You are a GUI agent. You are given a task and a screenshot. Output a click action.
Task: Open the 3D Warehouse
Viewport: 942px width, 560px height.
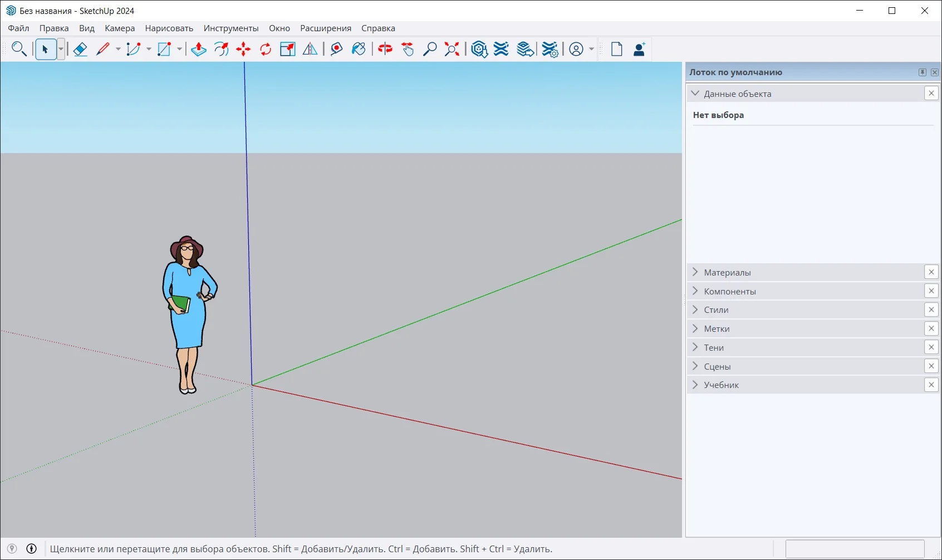pyautogui.click(x=479, y=49)
